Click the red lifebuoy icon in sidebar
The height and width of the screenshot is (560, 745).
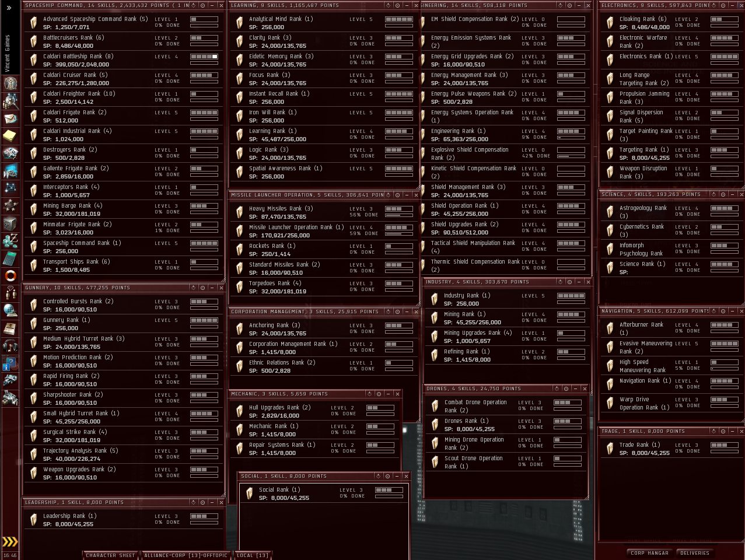10,275
